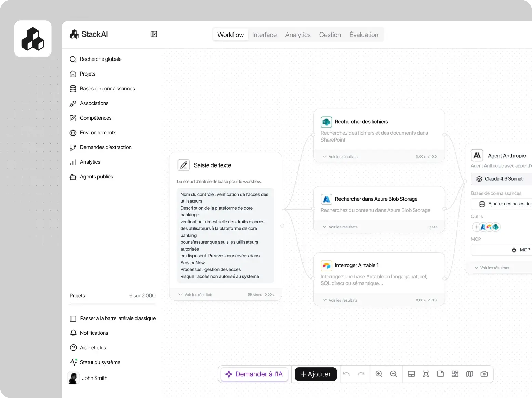Click the Agent Anthropic node title

(x=507, y=156)
